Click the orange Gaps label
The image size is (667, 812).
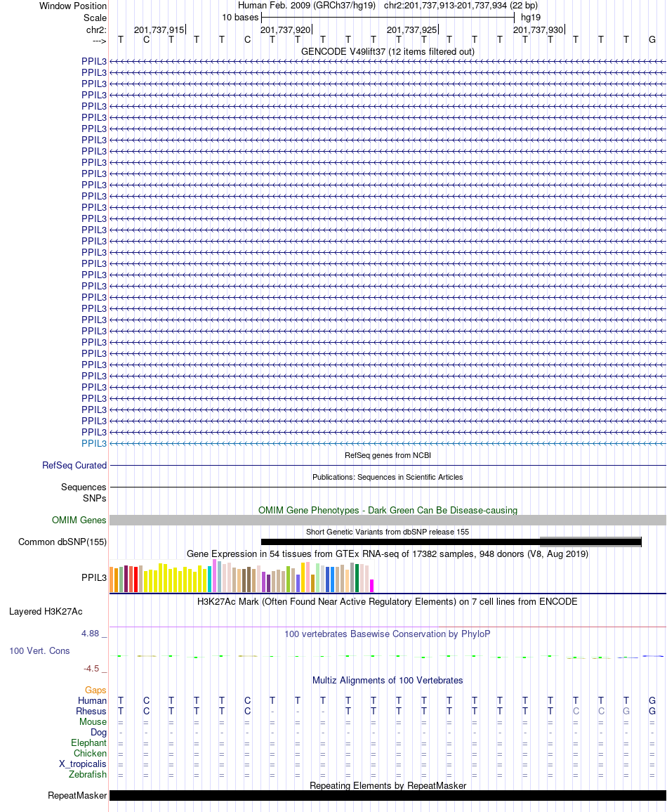tap(95, 690)
